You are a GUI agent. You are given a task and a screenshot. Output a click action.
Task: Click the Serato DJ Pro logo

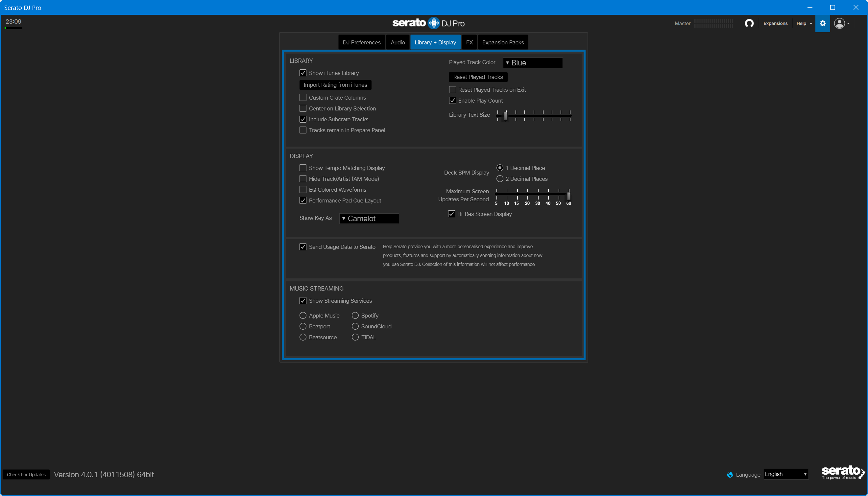pyautogui.click(x=428, y=23)
